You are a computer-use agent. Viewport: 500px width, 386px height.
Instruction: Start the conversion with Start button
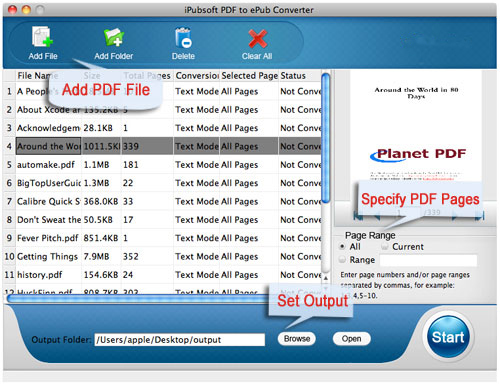tap(448, 337)
